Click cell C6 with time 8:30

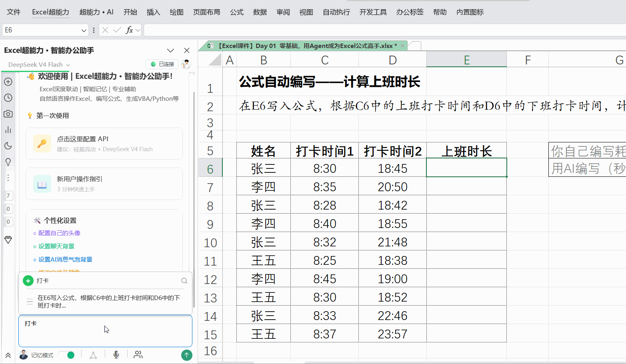(324, 168)
